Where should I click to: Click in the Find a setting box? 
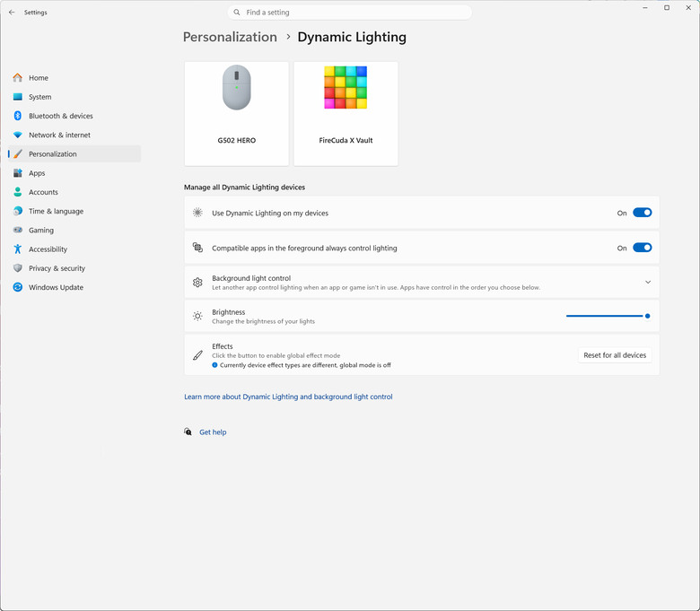(x=350, y=13)
